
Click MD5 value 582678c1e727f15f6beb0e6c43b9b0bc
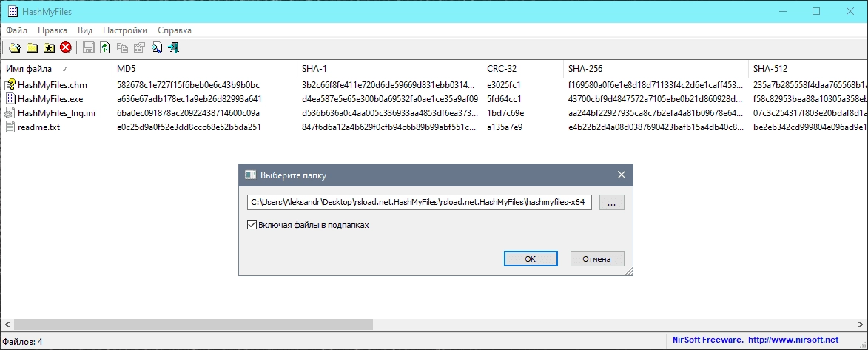click(x=189, y=85)
